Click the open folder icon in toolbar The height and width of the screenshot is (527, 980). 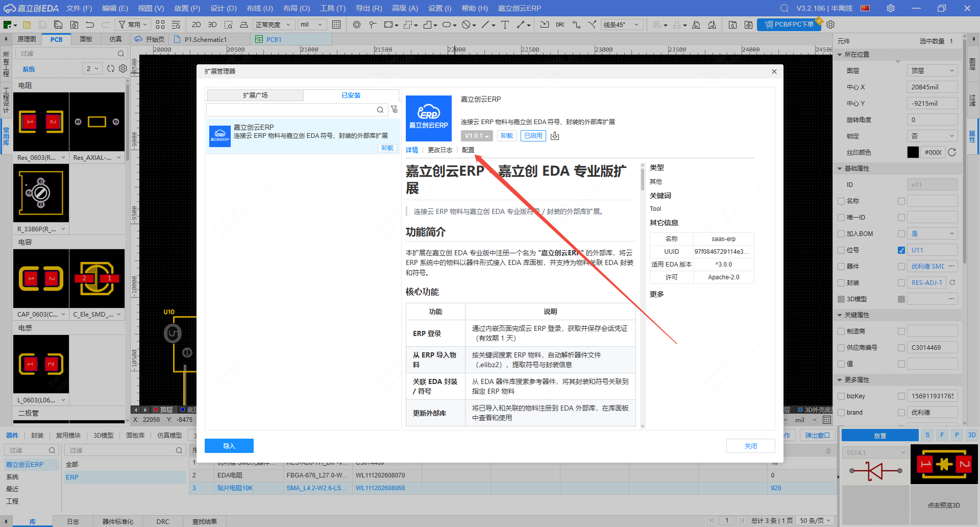(27, 25)
